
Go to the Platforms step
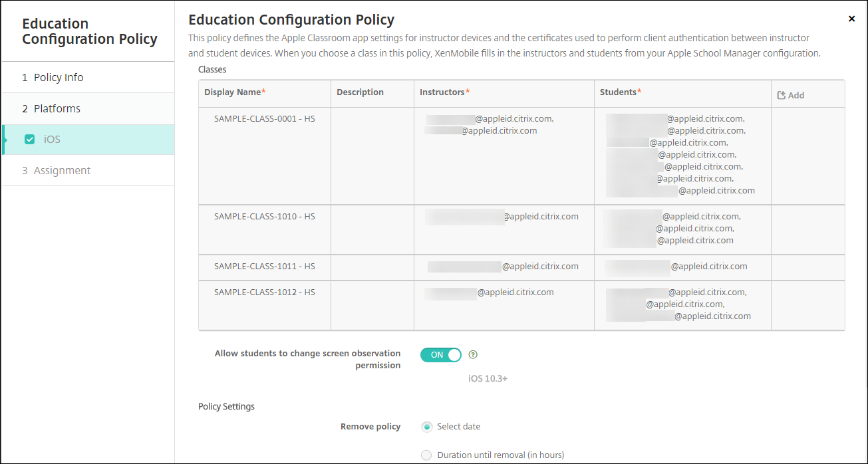point(57,108)
